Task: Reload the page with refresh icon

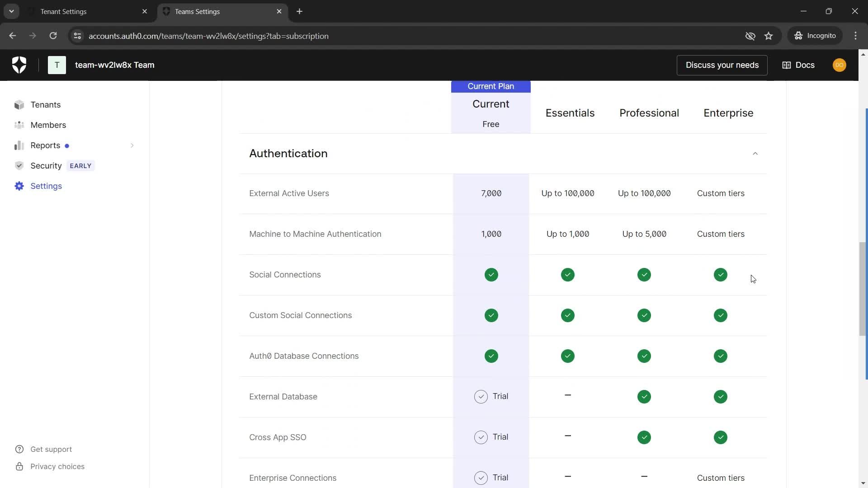Action: click(x=53, y=36)
